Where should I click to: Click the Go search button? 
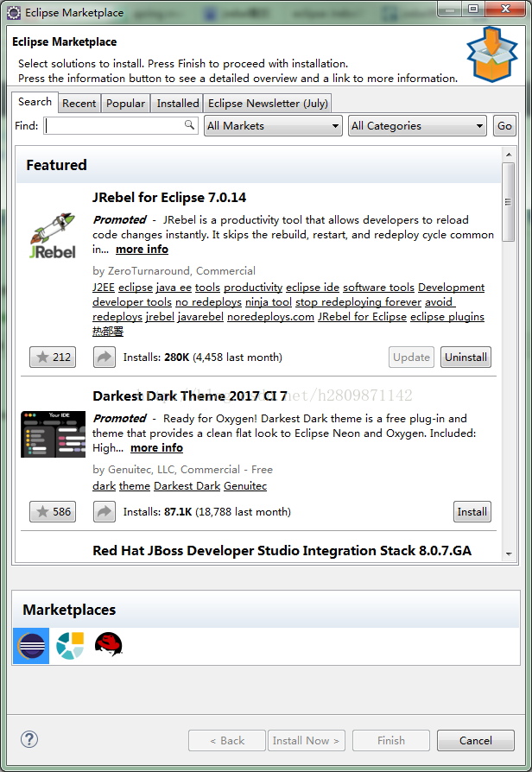(504, 125)
